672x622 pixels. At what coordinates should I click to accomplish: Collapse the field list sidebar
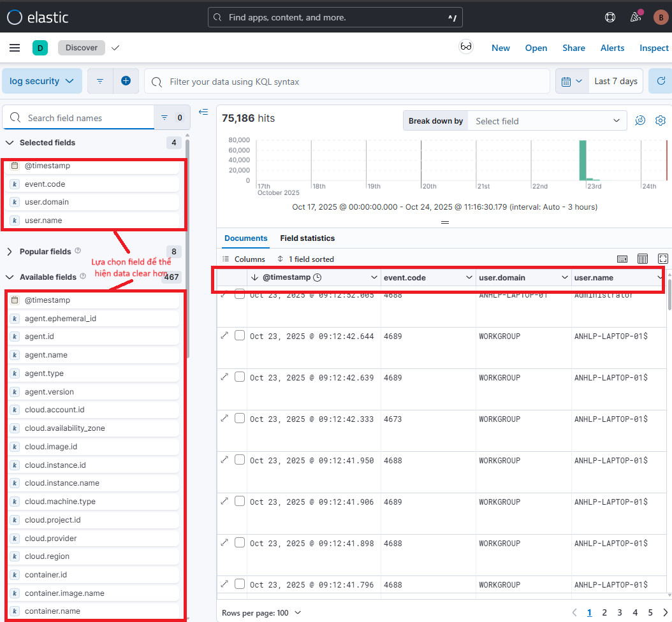coord(203,112)
